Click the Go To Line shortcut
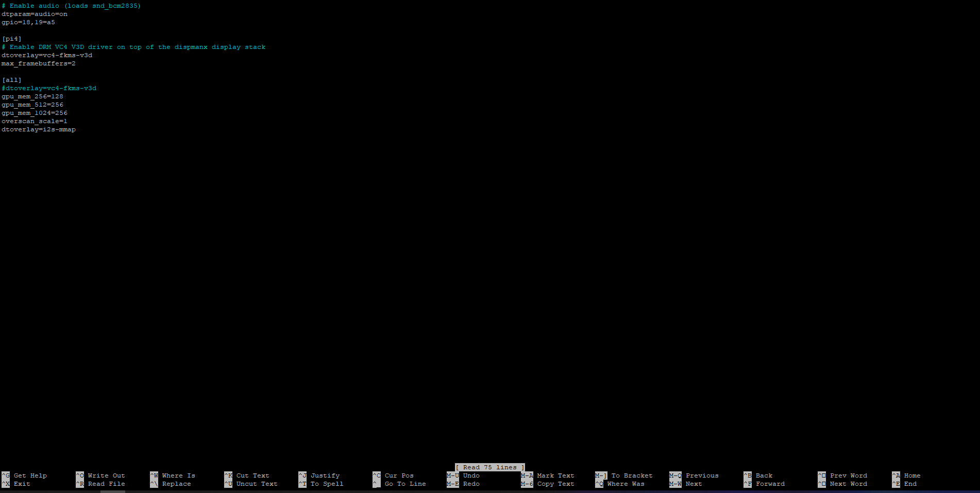Screen dimensions: 980x493 405,484
